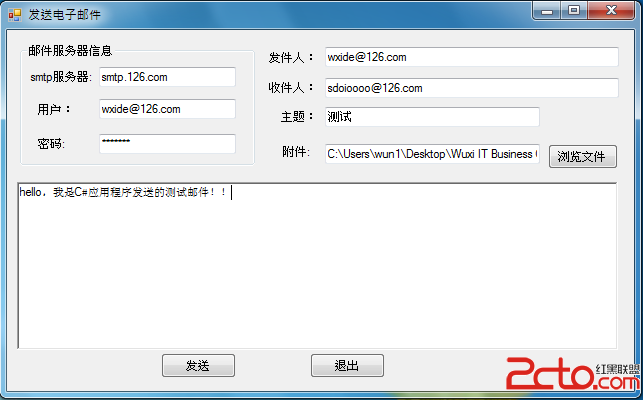Screen dimensions: 643x400
Task: Focus the 主题 subject field containing 测试
Action: point(432,117)
